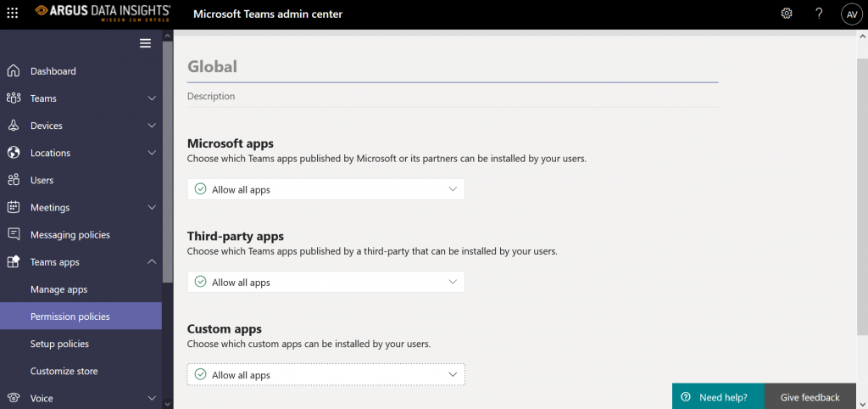Open the help question mark icon
The image size is (868, 409).
point(820,14)
